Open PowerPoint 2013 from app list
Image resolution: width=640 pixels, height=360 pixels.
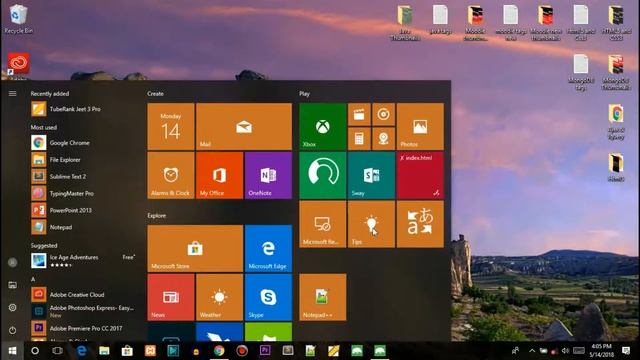coord(84,210)
